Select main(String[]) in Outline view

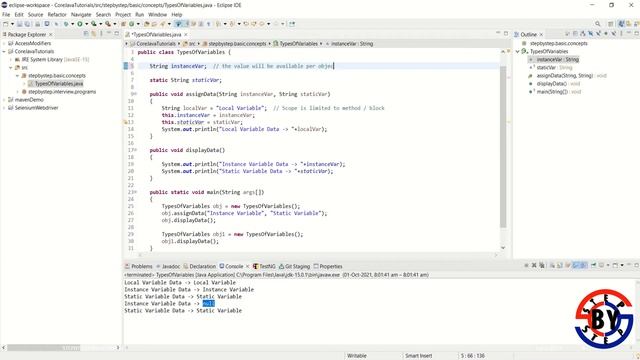point(552,92)
